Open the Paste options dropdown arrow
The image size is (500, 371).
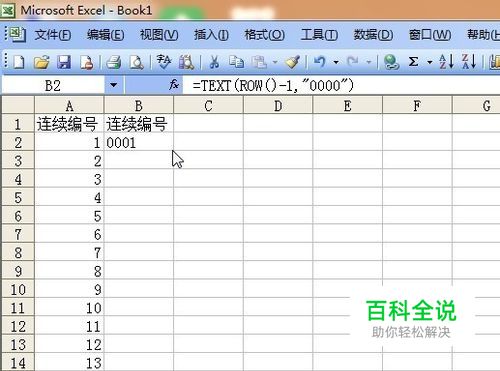pyautogui.click(x=275, y=62)
